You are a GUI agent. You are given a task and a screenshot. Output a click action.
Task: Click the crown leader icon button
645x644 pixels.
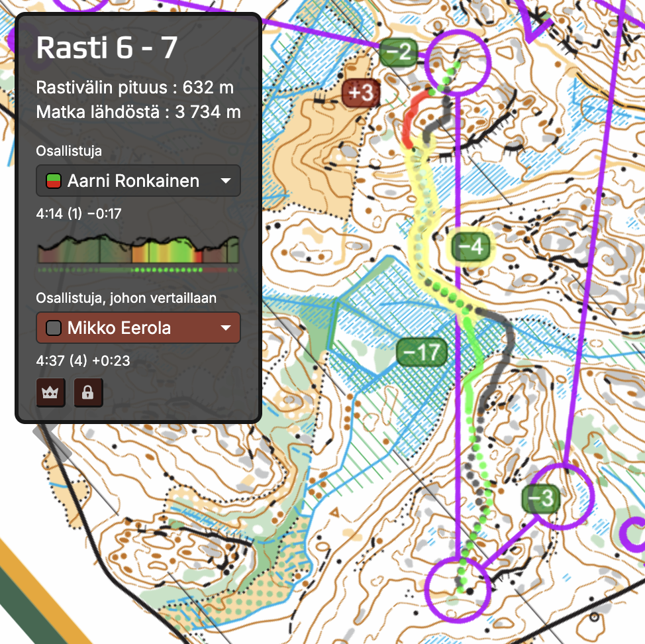[50, 392]
